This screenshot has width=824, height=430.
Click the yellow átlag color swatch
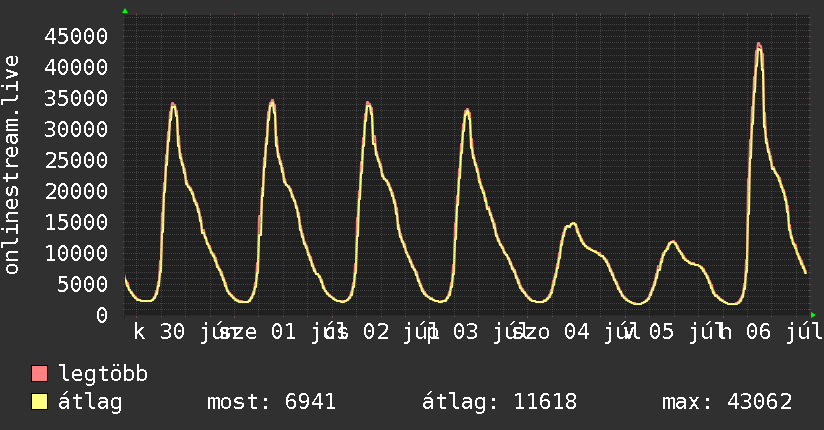(39, 402)
